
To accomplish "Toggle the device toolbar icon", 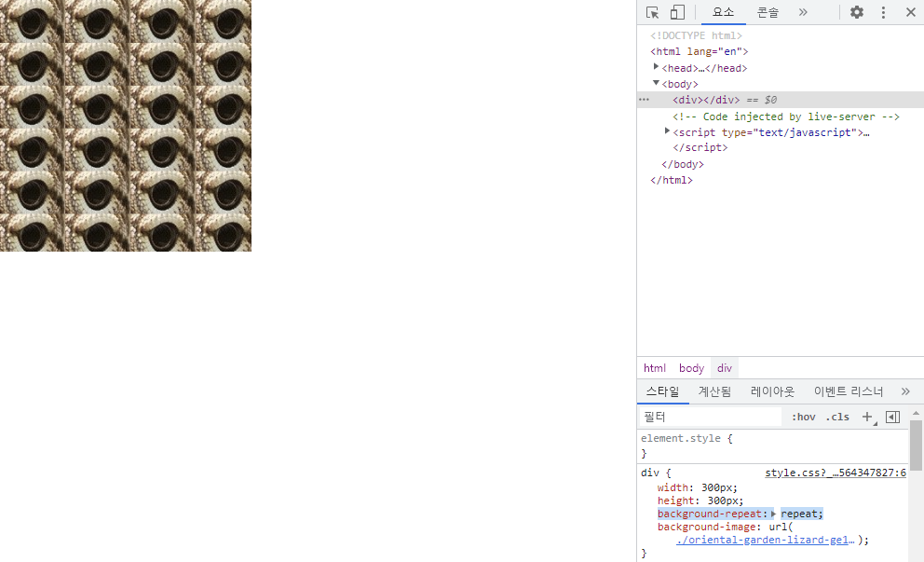I will point(678,12).
